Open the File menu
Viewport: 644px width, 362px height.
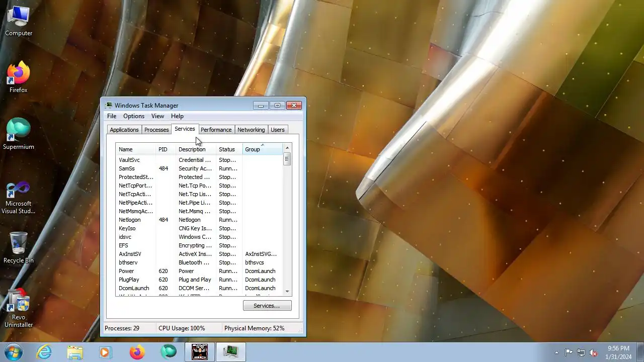[x=112, y=116]
